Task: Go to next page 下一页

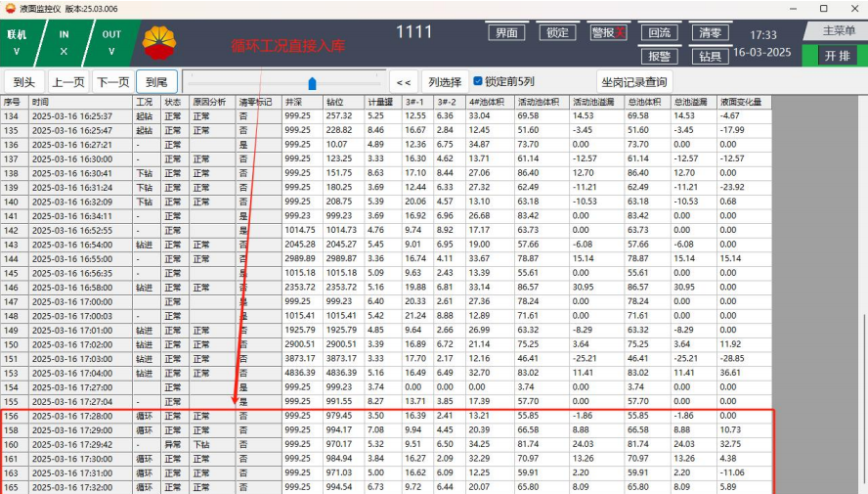Action: [113, 82]
